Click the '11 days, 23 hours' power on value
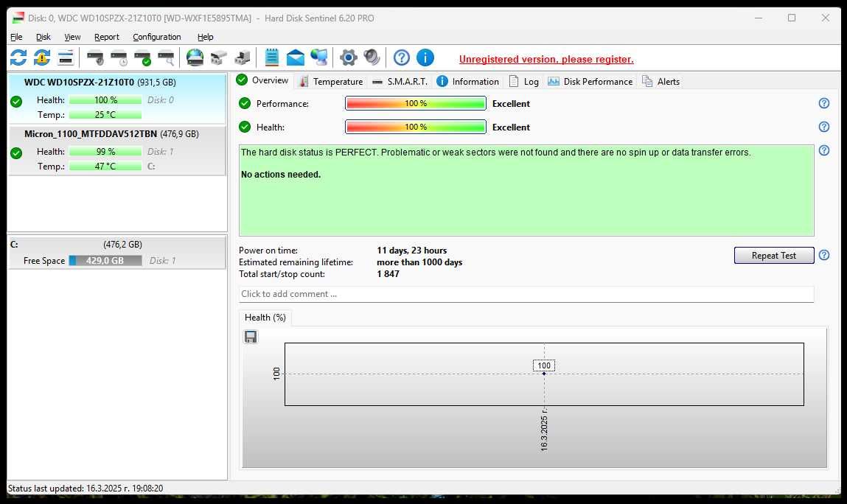Image resolution: width=847 pixels, height=504 pixels. [411, 251]
